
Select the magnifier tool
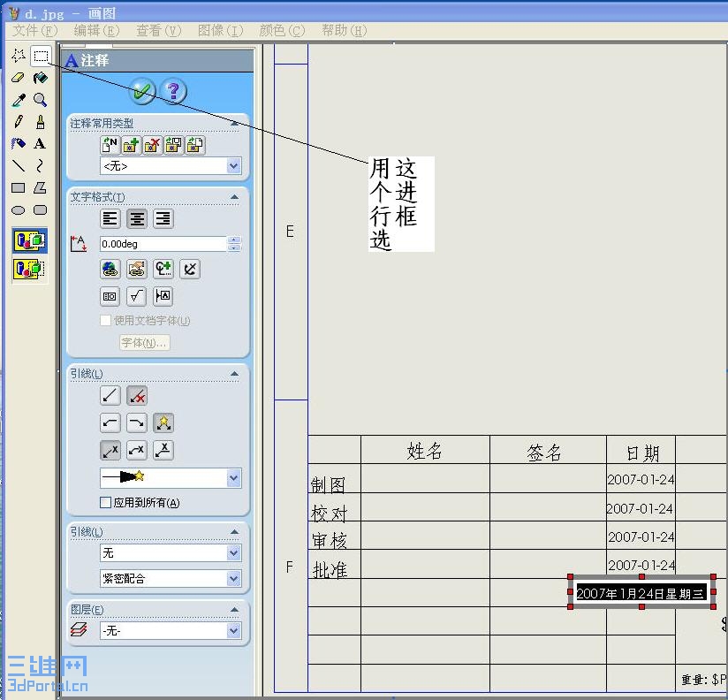click(x=41, y=100)
